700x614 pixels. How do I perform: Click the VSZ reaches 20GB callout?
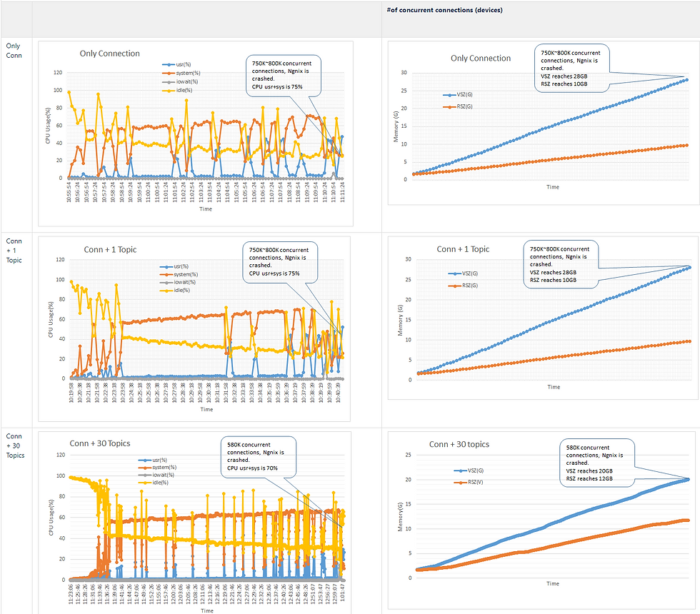click(x=597, y=463)
